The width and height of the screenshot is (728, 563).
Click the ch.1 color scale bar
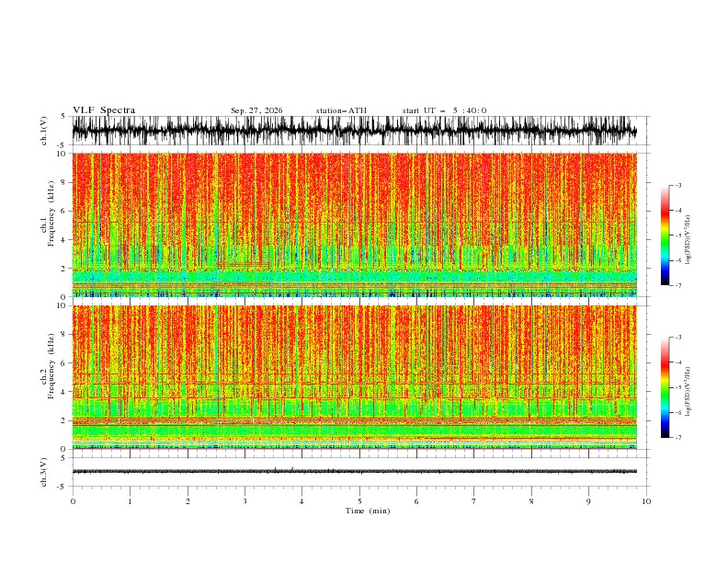[665, 236]
